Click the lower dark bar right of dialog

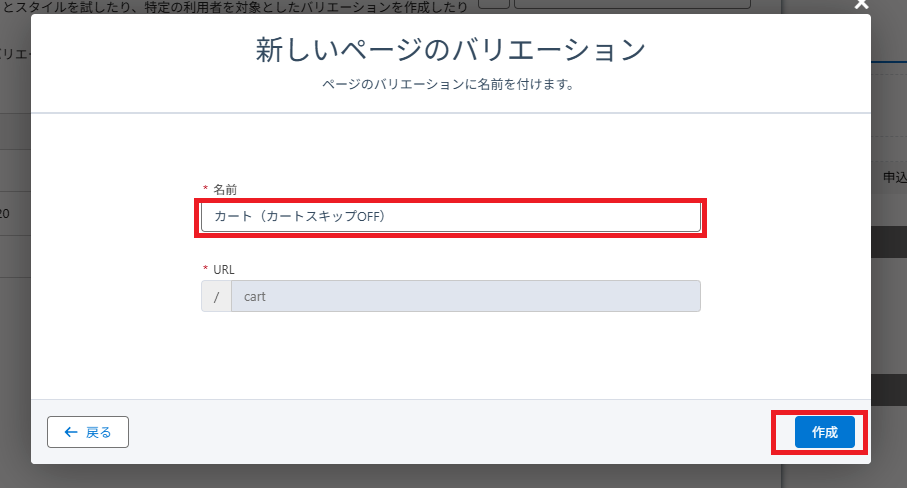(x=888, y=389)
